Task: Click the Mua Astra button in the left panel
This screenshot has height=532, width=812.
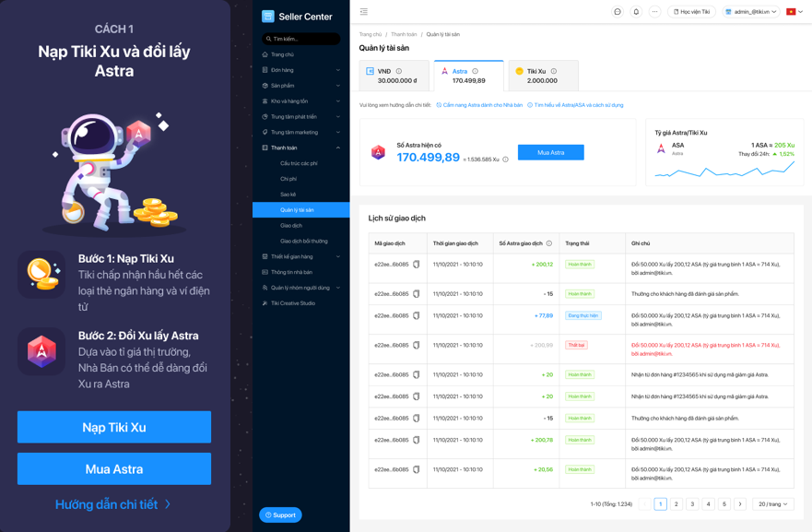Action: [114, 468]
